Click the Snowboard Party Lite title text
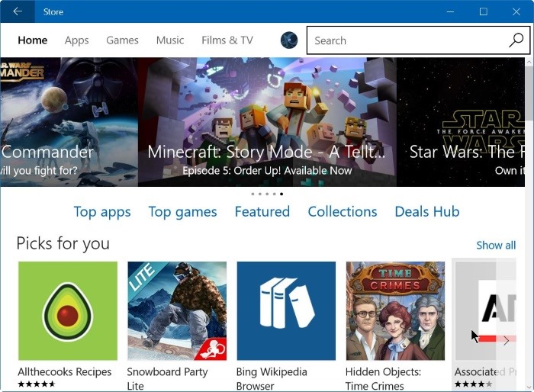 click(x=167, y=379)
